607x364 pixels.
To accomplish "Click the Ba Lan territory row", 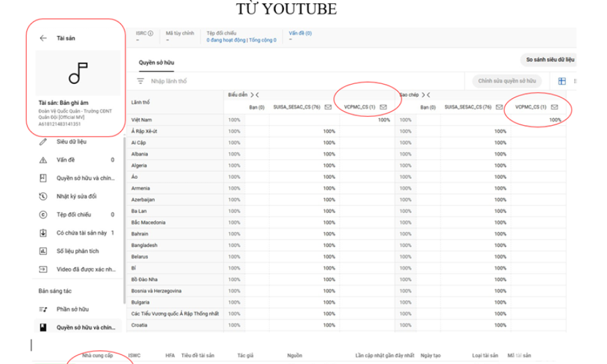I will coord(346,211).
